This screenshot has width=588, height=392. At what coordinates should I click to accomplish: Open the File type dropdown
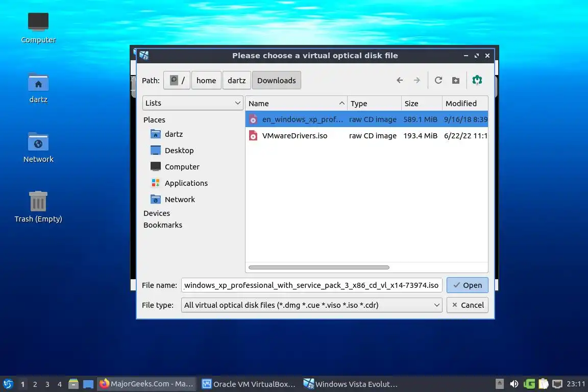pos(312,305)
